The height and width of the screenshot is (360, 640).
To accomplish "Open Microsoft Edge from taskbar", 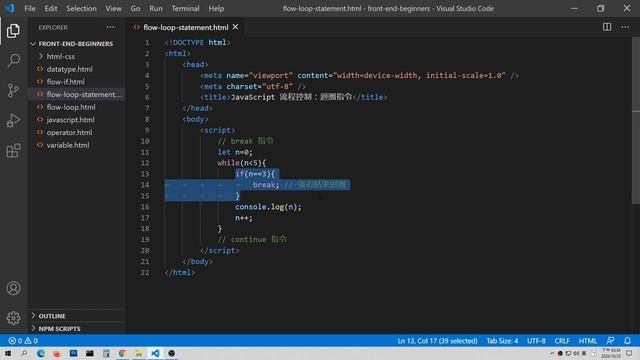I will [41, 353].
